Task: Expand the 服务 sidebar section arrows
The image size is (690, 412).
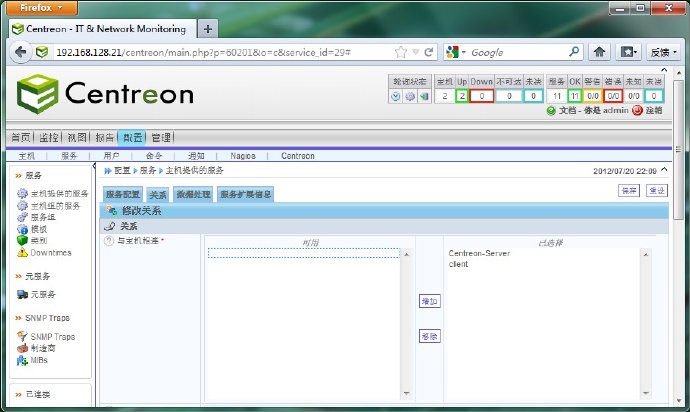Action: point(18,176)
